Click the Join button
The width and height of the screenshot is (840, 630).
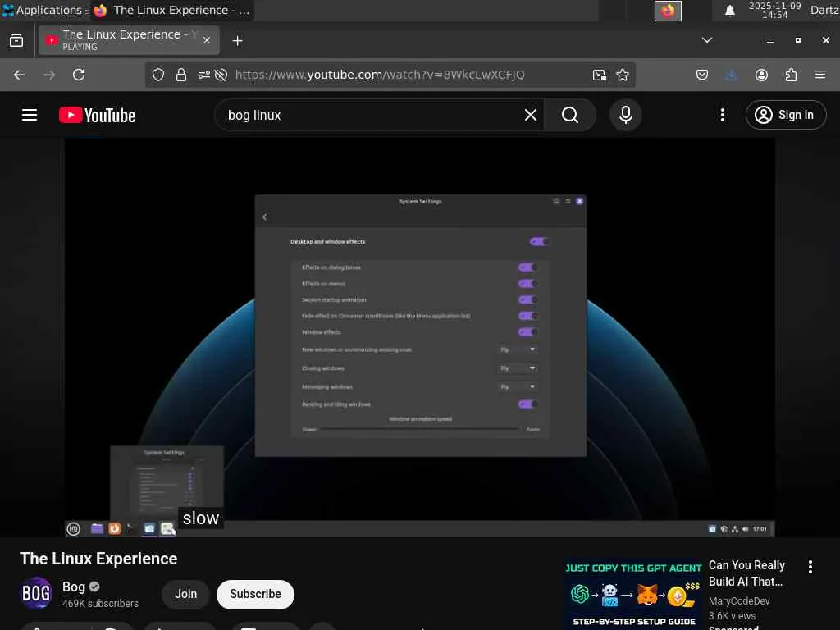(x=185, y=594)
